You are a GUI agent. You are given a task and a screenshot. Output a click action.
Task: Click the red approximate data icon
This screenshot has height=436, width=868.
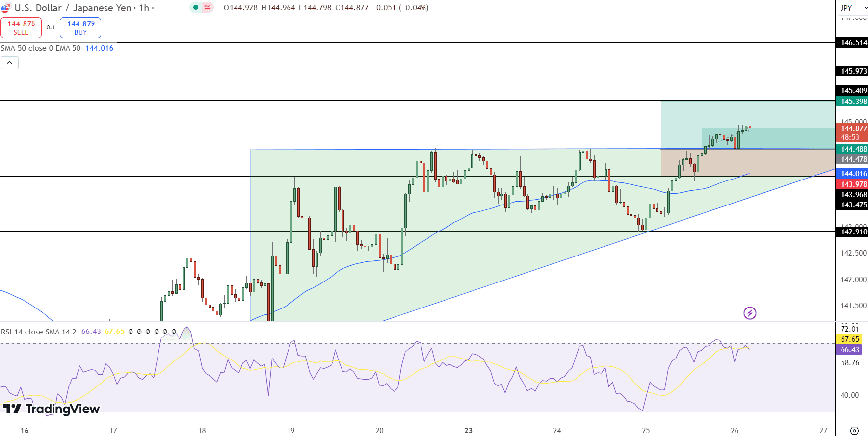point(207,8)
